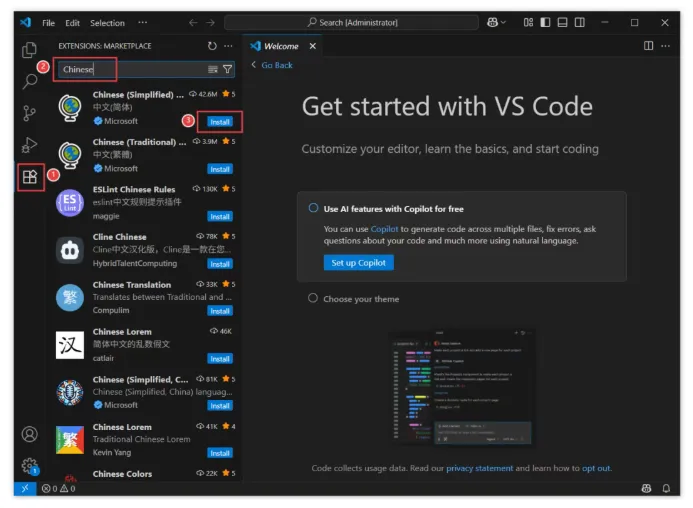The height and width of the screenshot is (508, 693).
Task: Open Chinese (Simplified) extension globe icon
Action: click(70, 108)
